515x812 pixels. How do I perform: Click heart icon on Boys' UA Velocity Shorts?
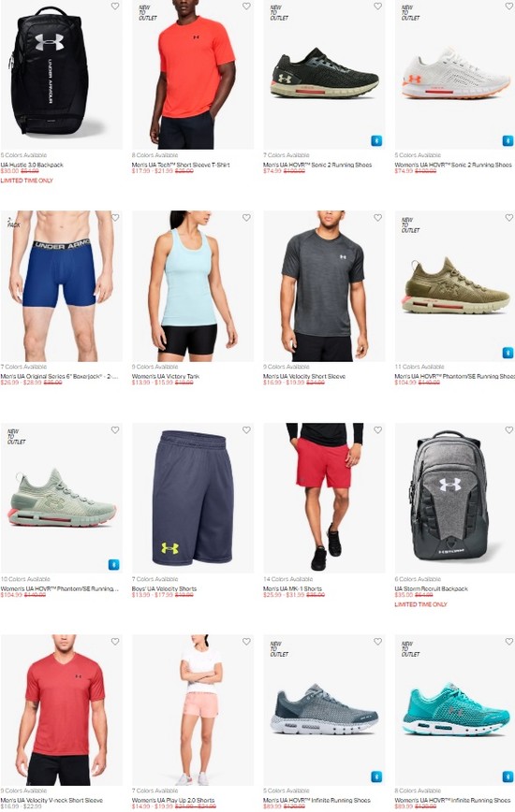pyautogui.click(x=246, y=429)
